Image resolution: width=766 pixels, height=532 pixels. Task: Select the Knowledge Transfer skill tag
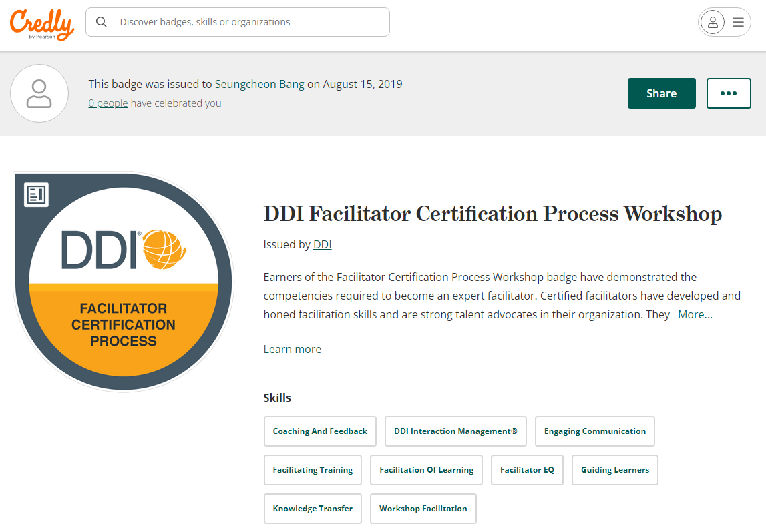click(313, 508)
